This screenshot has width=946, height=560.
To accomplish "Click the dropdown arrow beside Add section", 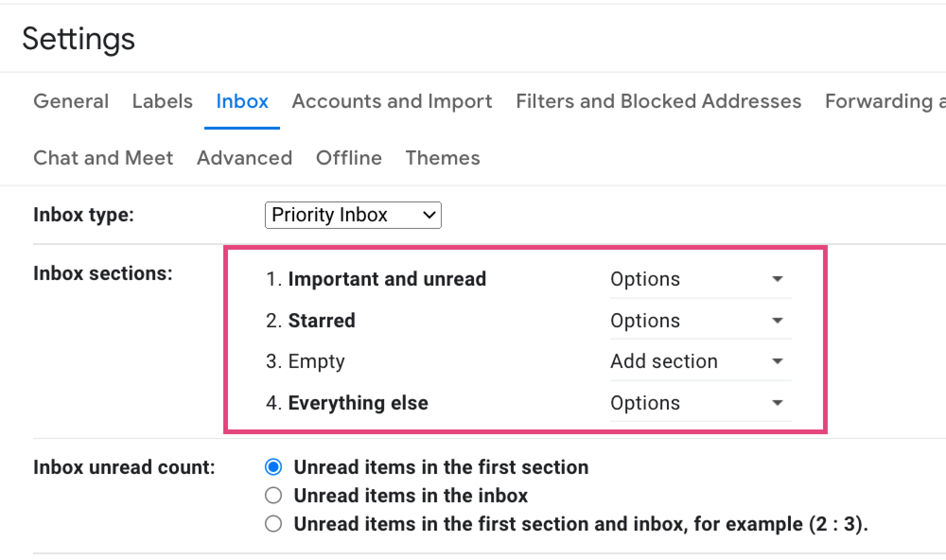I will tap(777, 362).
